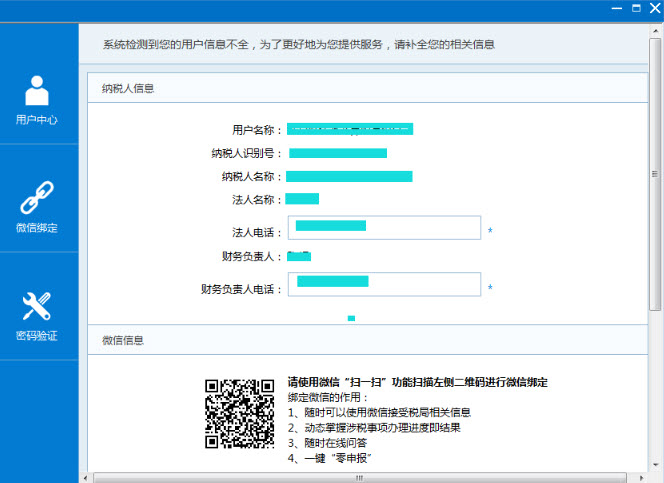664x483 pixels.
Task: Click the 一键“零申报” line
Action: click(x=330, y=458)
